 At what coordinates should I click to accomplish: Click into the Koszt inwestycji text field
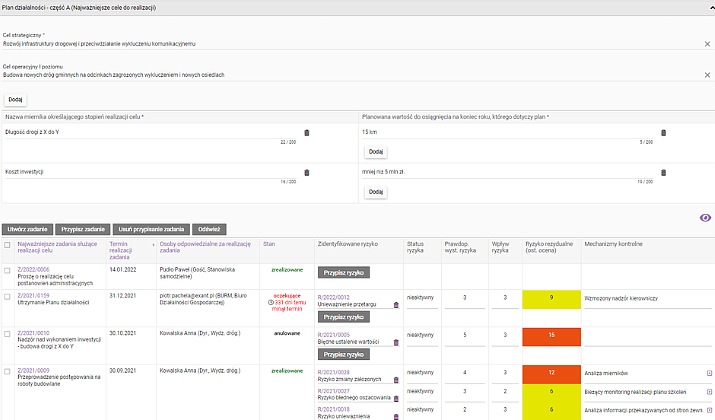pos(150,172)
